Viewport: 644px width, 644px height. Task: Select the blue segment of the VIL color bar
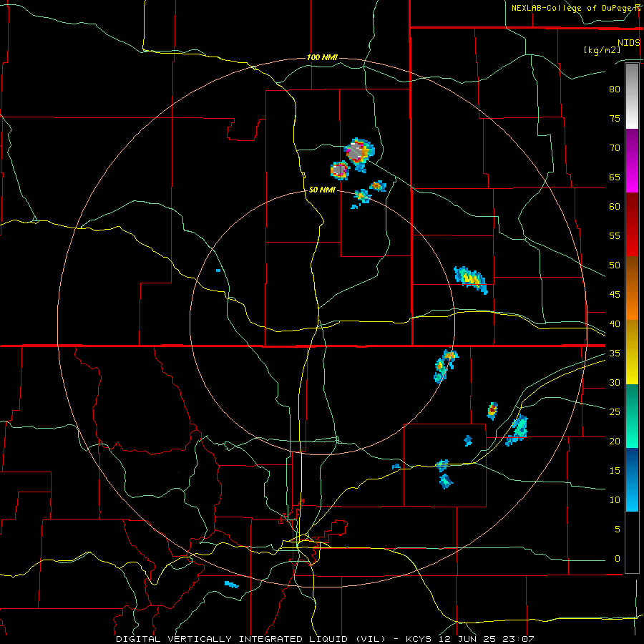click(x=632, y=479)
